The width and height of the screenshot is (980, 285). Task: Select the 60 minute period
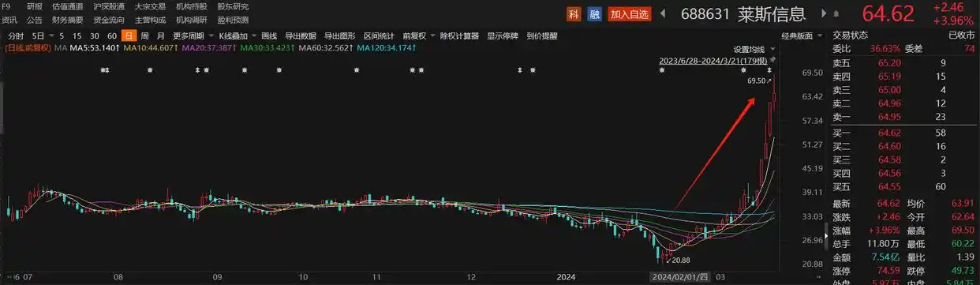[112, 36]
